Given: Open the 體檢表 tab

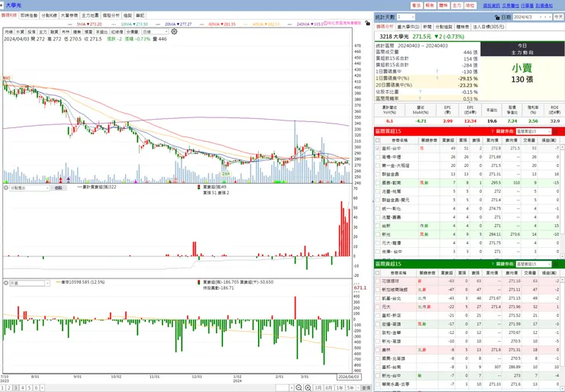Looking at the screenshot, I should click(x=463, y=27).
